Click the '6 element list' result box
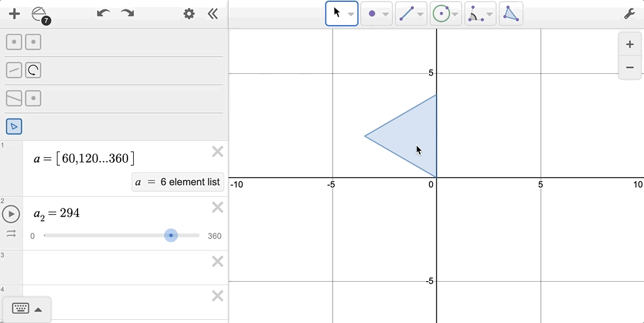644x323 pixels. (x=178, y=182)
